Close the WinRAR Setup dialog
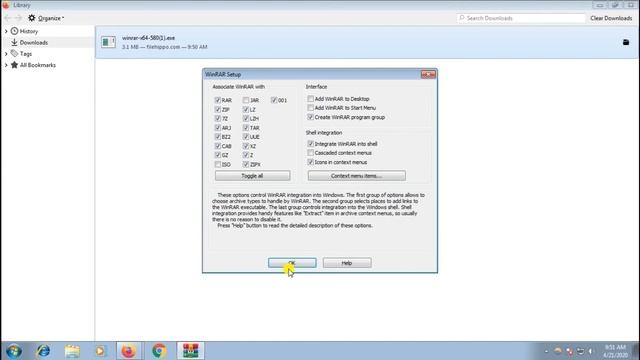Viewport: 640px width, 360px height. pyautogui.click(x=428, y=74)
